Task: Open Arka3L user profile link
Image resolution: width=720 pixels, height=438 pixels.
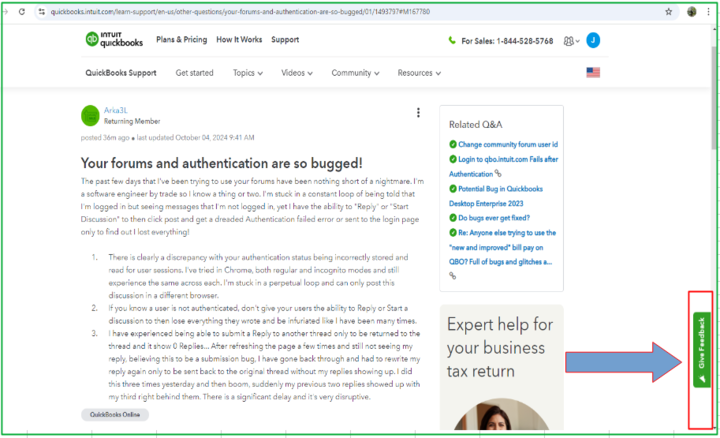Action: point(115,110)
